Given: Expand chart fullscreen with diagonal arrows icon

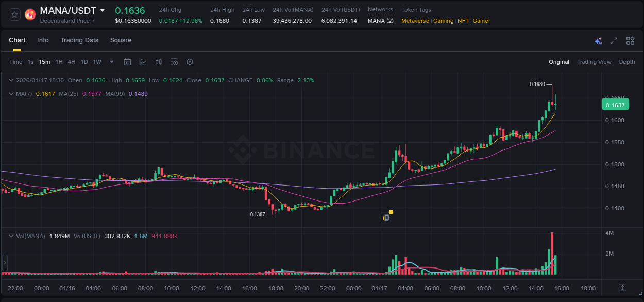Looking at the screenshot, I should 614,41.
